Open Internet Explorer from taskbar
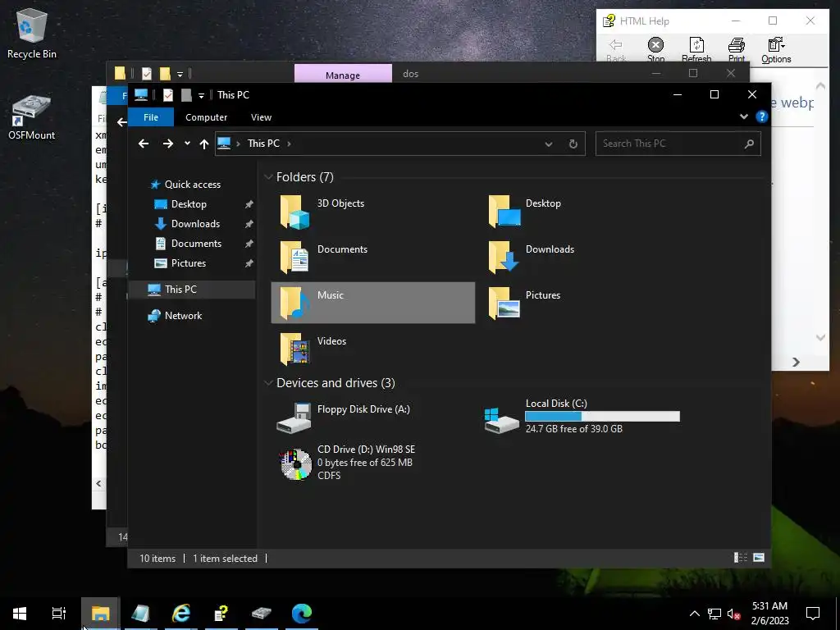840x630 pixels. [181, 613]
